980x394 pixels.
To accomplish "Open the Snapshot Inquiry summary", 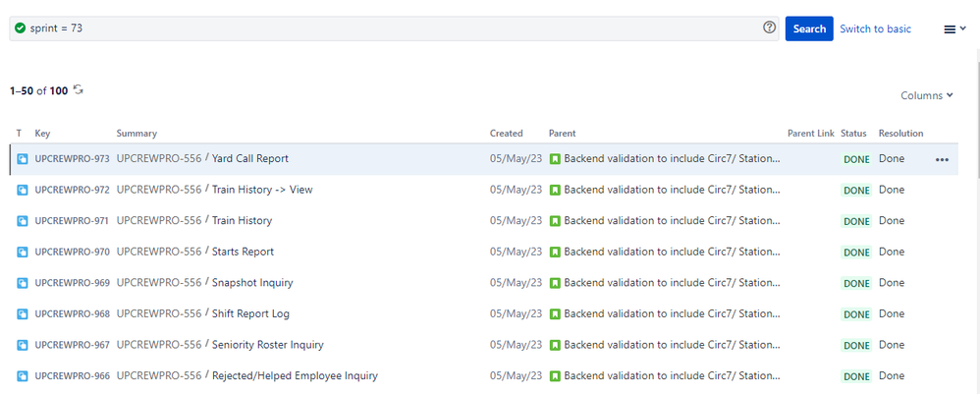I will pyautogui.click(x=252, y=283).
